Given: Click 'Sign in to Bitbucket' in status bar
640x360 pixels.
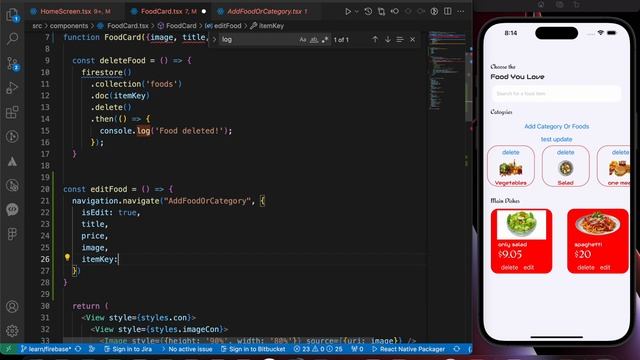Looking at the screenshot, I should click(x=253, y=349).
